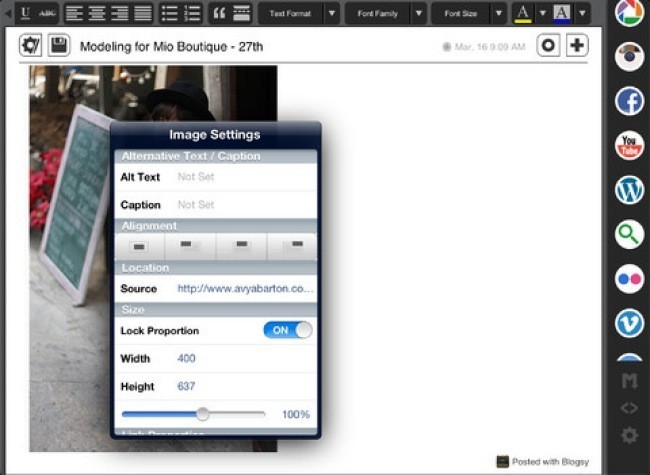Click the Text Format button

pos(290,13)
